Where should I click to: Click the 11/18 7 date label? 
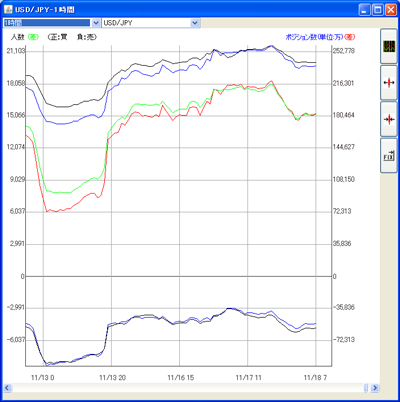pyautogui.click(x=315, y=378)
